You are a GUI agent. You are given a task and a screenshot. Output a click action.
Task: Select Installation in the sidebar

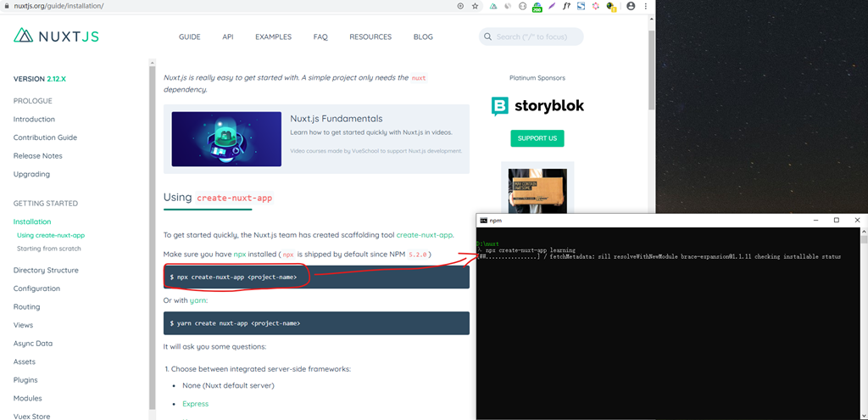(x=32, y=221)
